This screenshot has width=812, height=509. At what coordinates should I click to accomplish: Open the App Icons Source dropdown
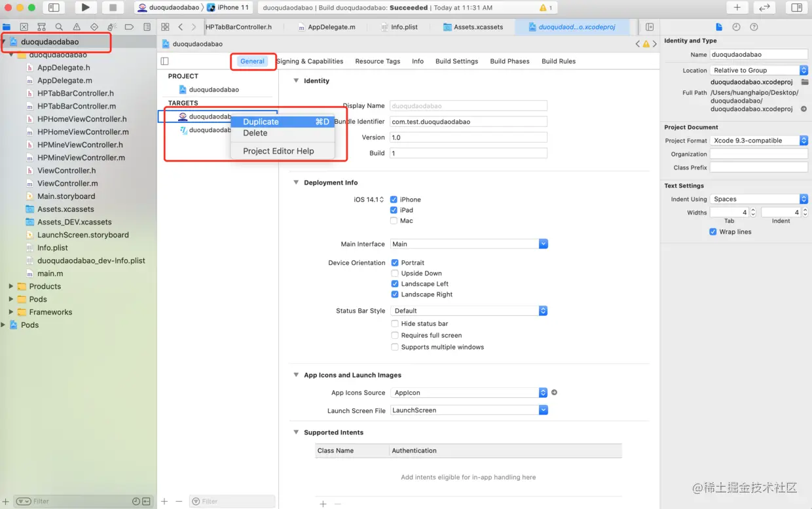(x=469, y=393)
